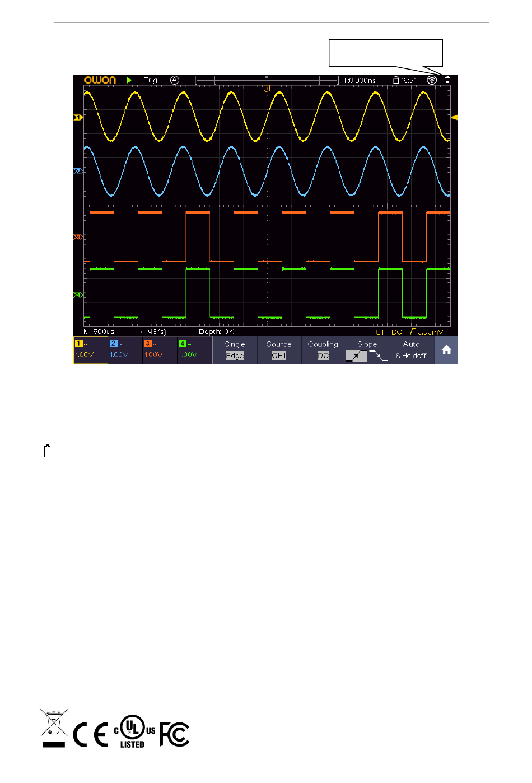532x783 pixels.
Task: Open the Auto & Holdoff menu
Action: tap(412, 350)
